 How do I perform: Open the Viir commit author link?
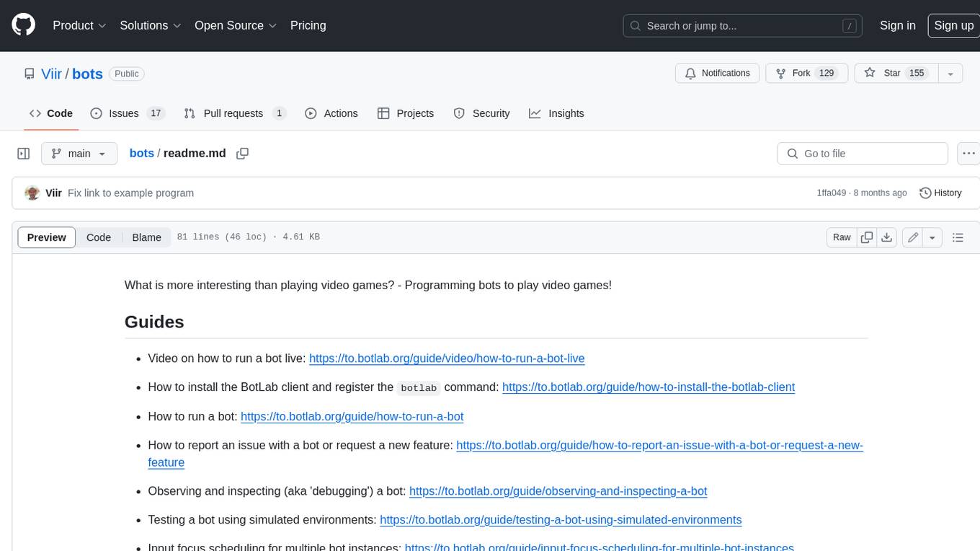[53, 193]
